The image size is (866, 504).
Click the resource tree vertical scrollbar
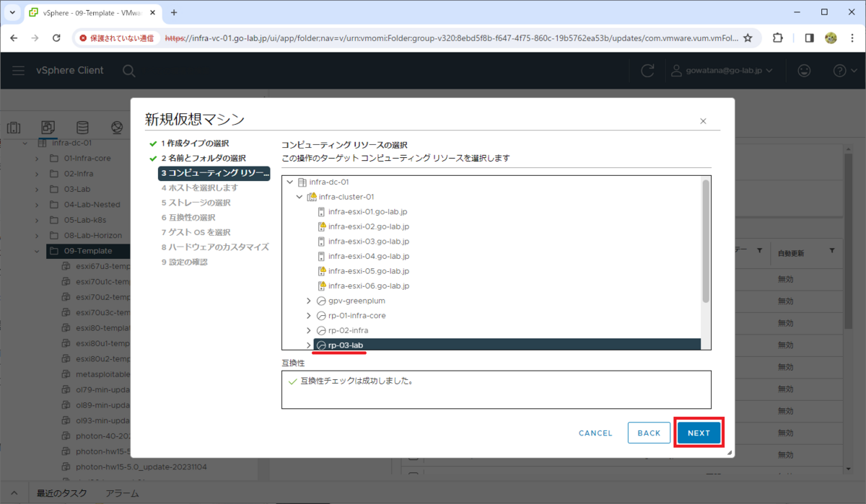click(706, 242)
